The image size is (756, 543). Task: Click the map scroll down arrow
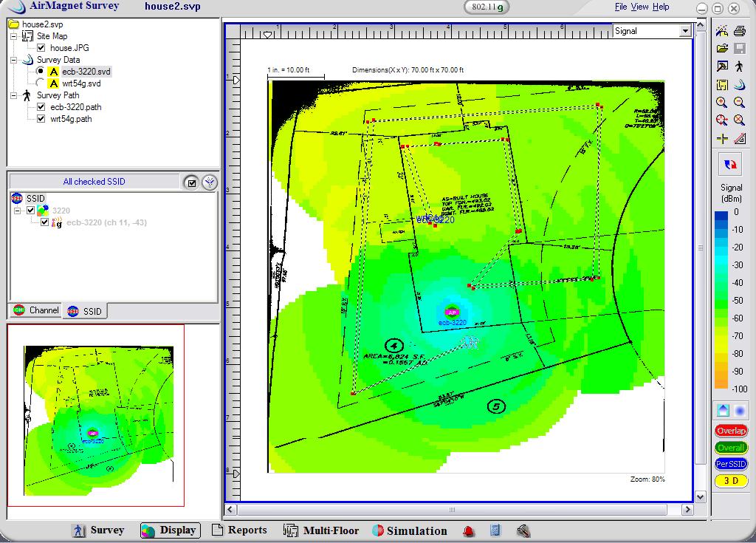(701, 496)
